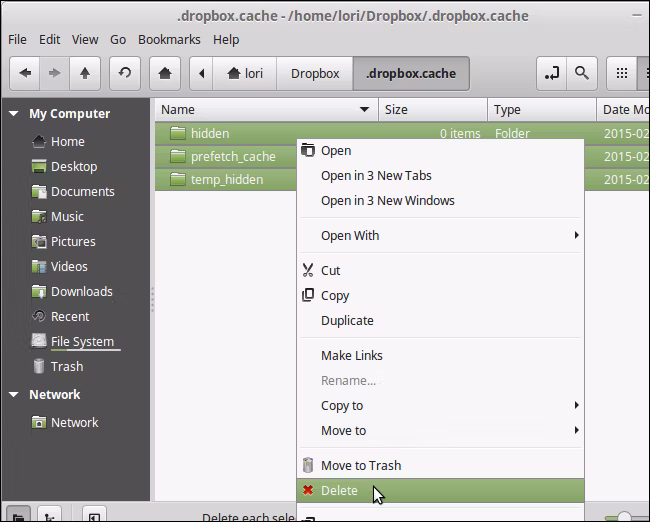The height and width of the screenshot is (522, 650).
Task: Click the lori breadcrumb path button
Action: tap(245, 73)
